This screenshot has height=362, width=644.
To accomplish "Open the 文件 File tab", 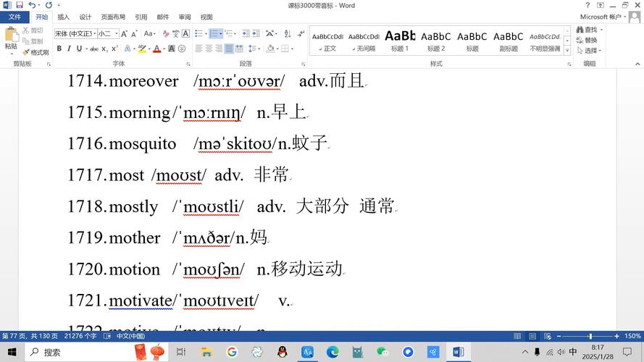I will point(14,17).
